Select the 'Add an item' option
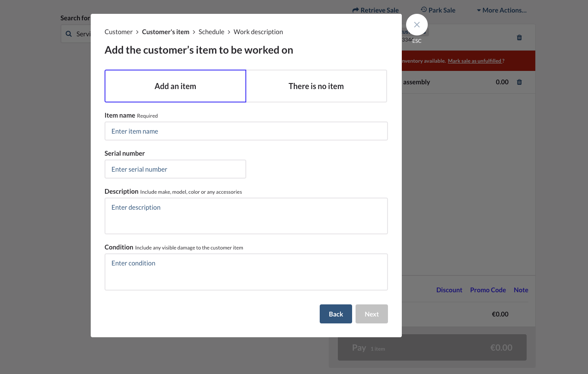Image resolution: width=588 pixels, height=374 pixels. click(x=175, y=86)
